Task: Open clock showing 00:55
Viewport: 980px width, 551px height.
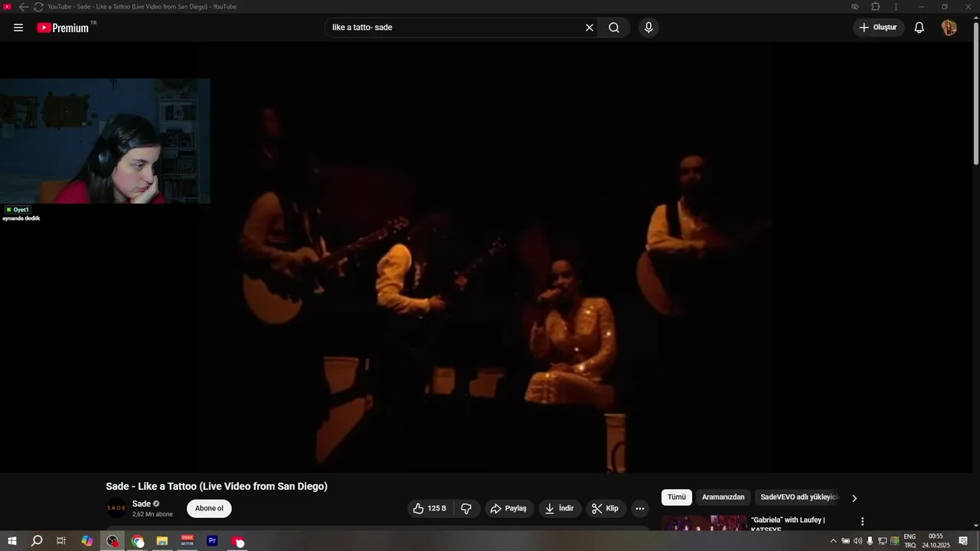Action: tap(936, 541)
